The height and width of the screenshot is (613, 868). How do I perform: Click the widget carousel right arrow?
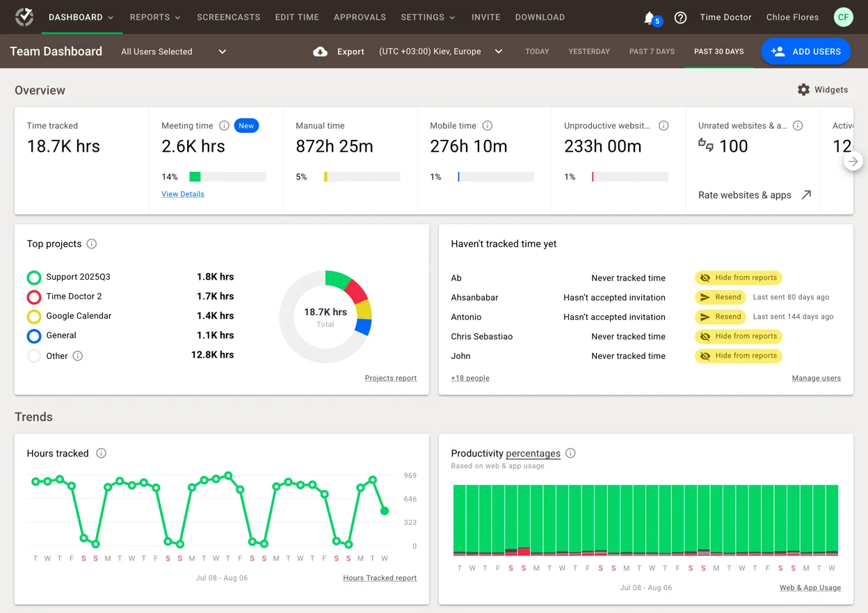853,161
